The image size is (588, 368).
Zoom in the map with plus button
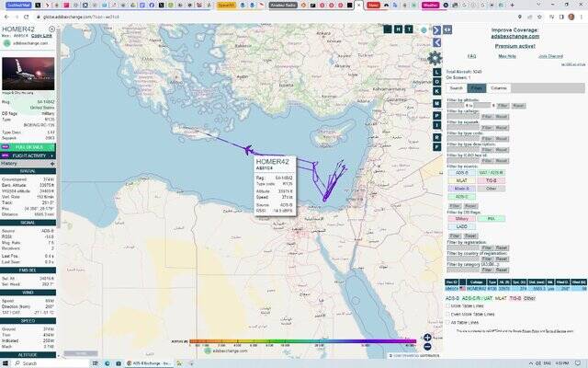point(427,338)
